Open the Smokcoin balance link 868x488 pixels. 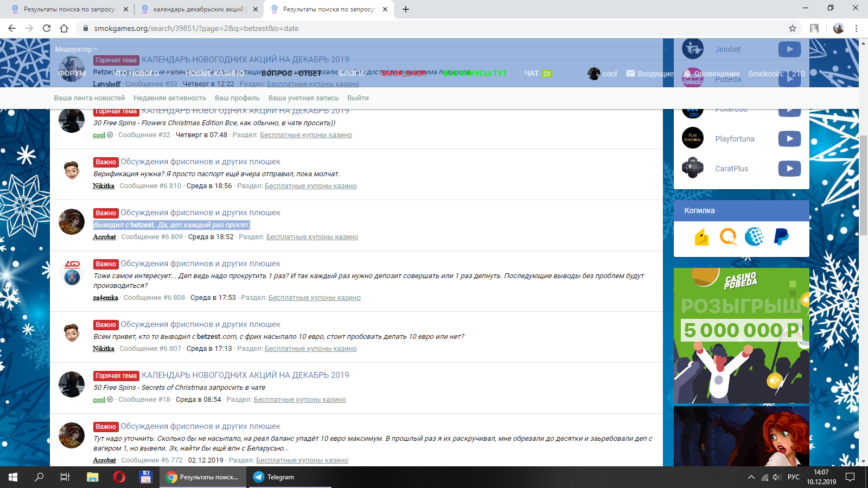point(776,74)
